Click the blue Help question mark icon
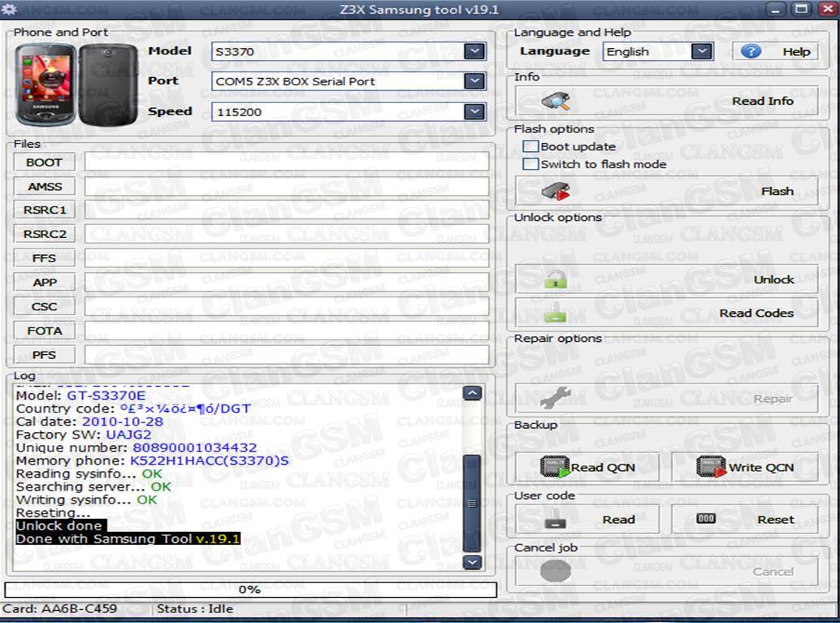 pos(751,51)
